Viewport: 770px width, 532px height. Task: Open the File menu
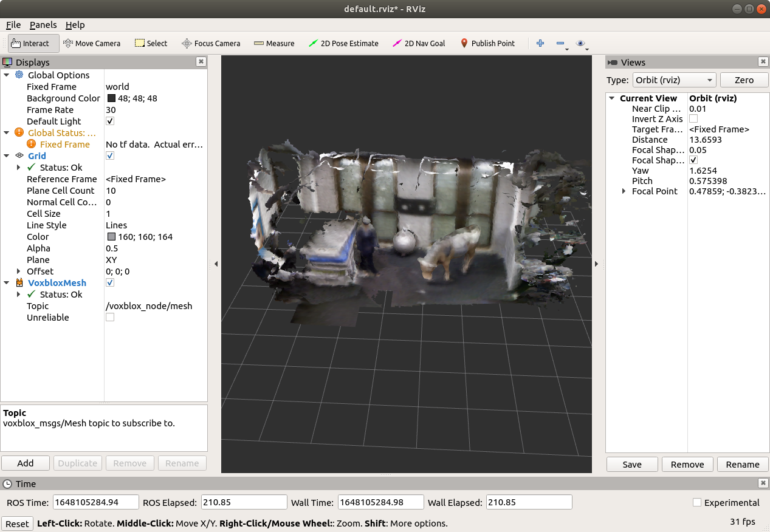click(13, 25)
